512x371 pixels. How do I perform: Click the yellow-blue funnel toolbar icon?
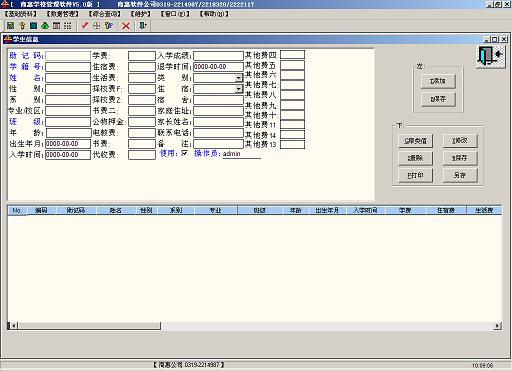109,26
